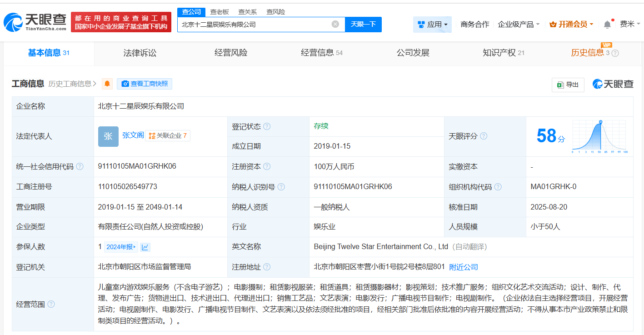Click the 导出 export button

click(x=568, y=85)
